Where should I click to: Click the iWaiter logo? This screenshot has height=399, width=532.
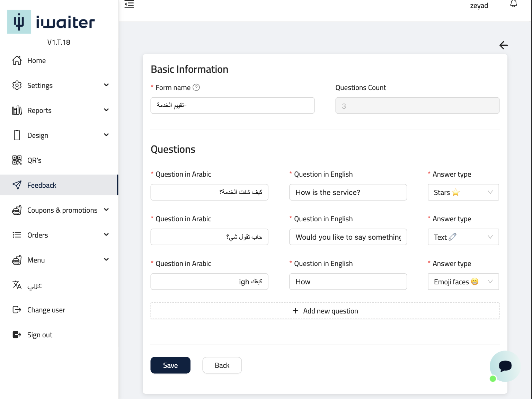51,22
